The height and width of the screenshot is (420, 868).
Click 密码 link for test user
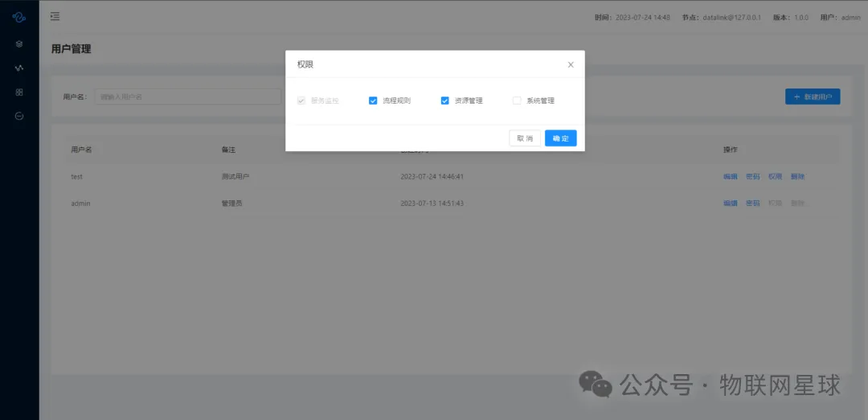pyautogui.click(x=752, y=176)
